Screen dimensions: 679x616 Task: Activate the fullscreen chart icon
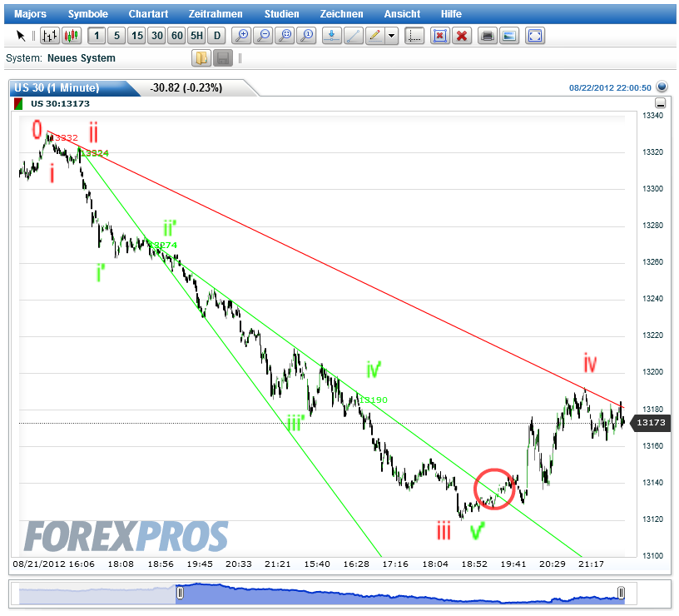[x=533, y=36]
